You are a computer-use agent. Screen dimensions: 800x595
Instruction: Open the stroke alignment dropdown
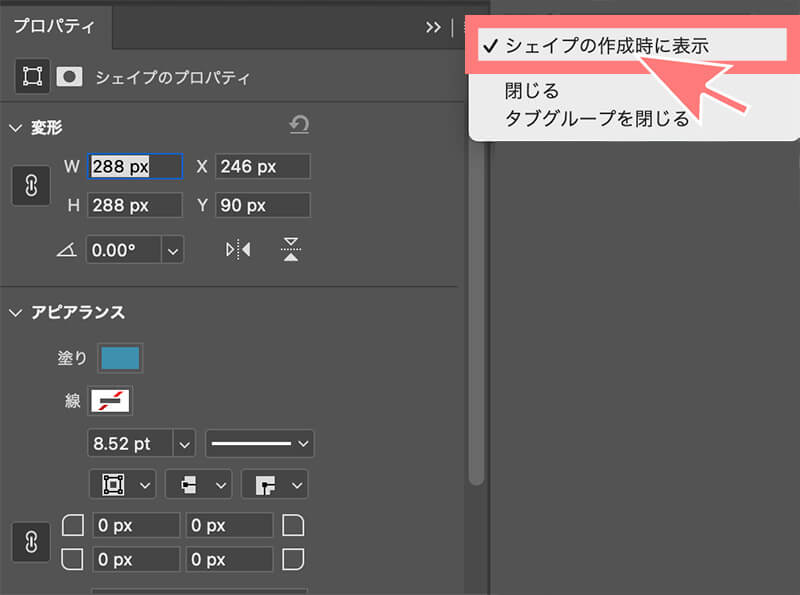124,484
